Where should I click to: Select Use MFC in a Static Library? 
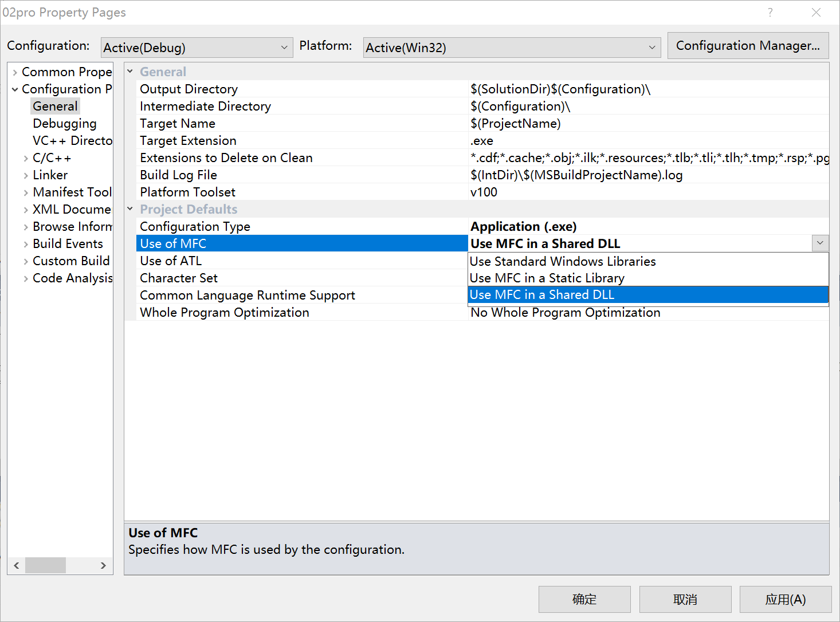point(547,278)
